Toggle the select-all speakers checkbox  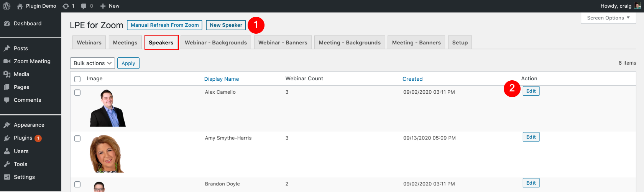(x=77, y=79)
